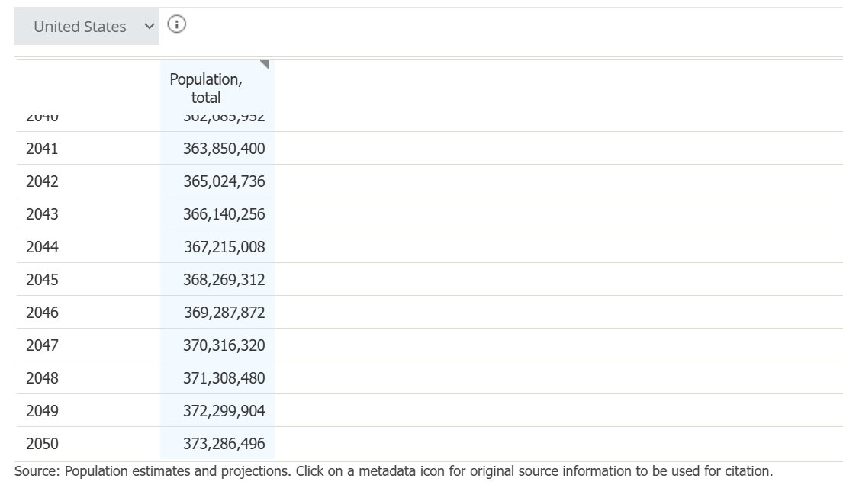Select the 2041 row label
The height and width of the screenshot is (504, 843).
click(x=42, y=148)
